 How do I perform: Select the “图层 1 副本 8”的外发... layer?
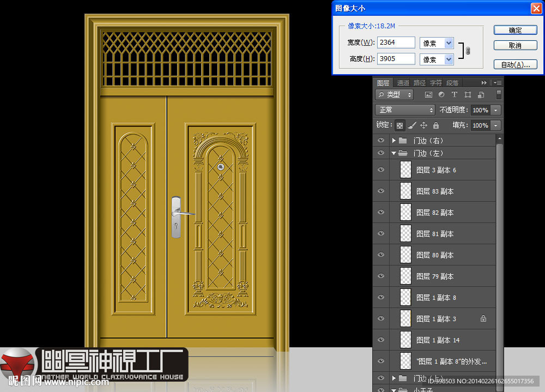coord(434,361)
